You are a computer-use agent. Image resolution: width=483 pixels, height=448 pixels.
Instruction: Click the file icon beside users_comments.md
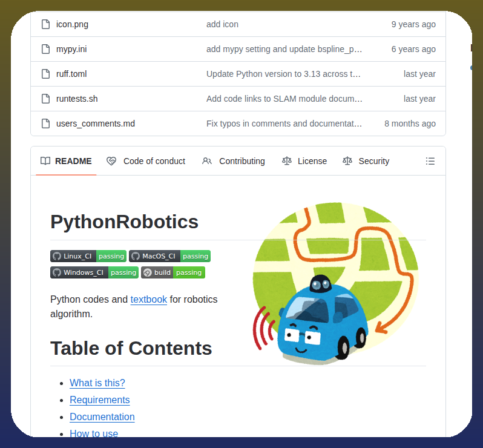coord(45,124)
